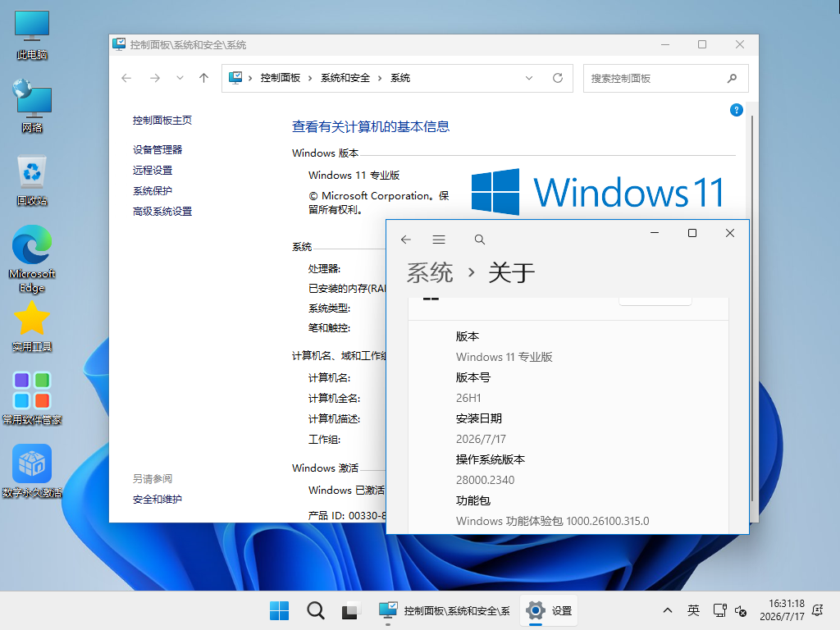
Task: Click the Control Panel vertical scrollbar
Action: (751, 308)
